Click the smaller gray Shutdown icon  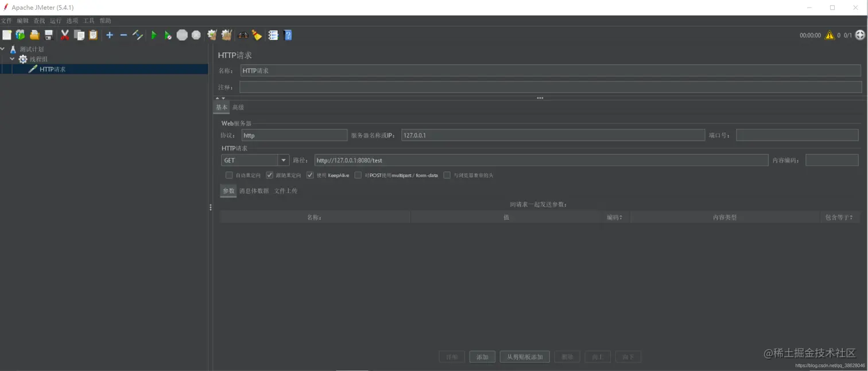tap(196, 35)
